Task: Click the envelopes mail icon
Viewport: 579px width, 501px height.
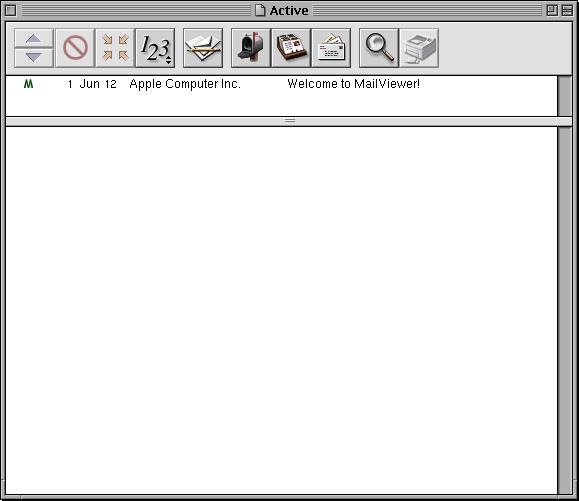Action: [x=331, y=48]
